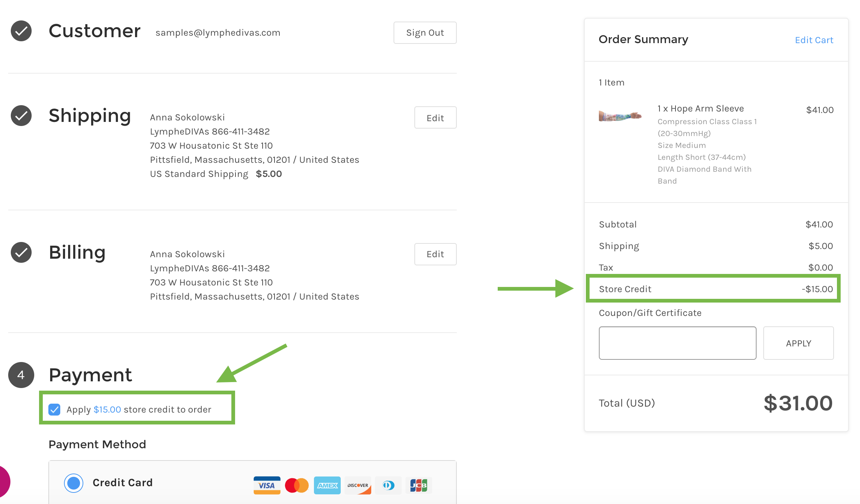The height and width of the screenshot is (504, 860).
Task: Focus the Coupon/Gift Certificate input field
Action: pyautogui.click(x=677, y=343)
